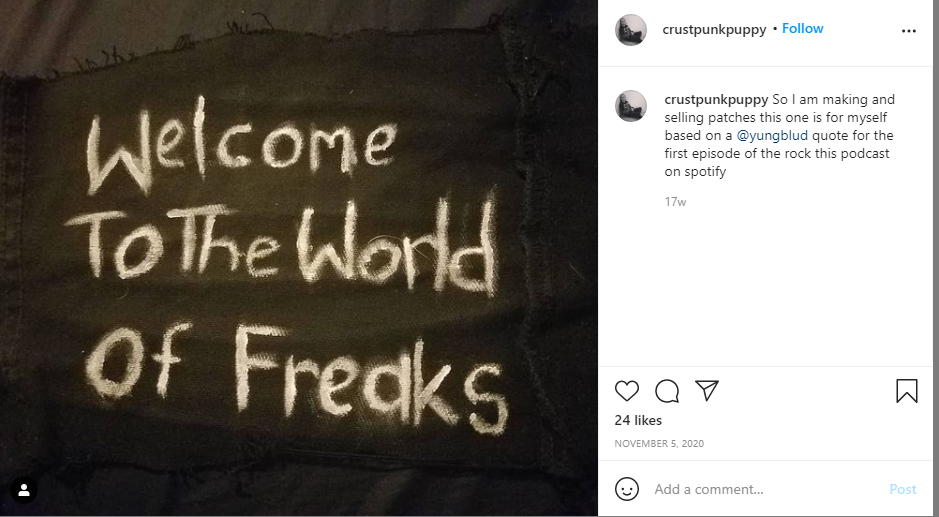Open comments via the speech bubble icon
Image resolution: width=939 pixels, height=517 pixels.
pos(667,391)
